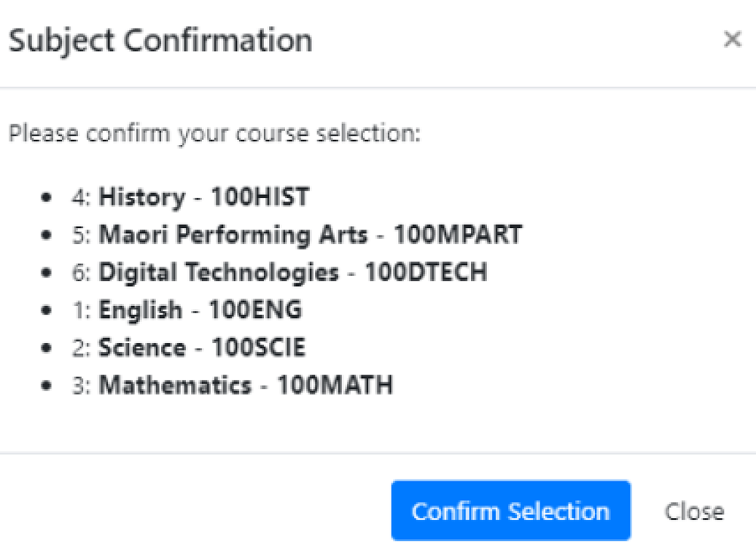Image resolution: width=756 pixels, height=550 pixels.
Task: Select the 100MATH course code
Action: coord(335,386)
